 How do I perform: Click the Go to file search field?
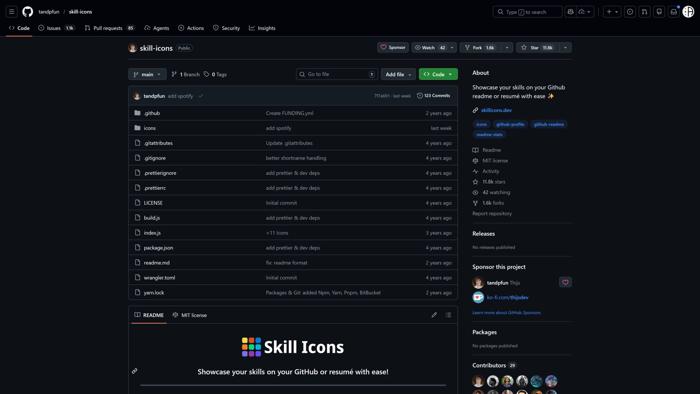click(337, 75)
